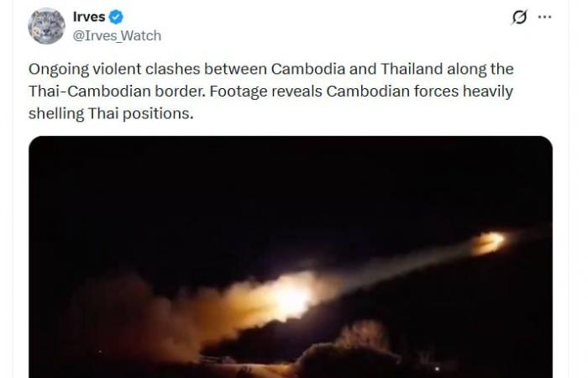Viewport: 588px width, 378px height.
Task: Click the 'Footage reveals' text
Action: click(x=266, y=92)
